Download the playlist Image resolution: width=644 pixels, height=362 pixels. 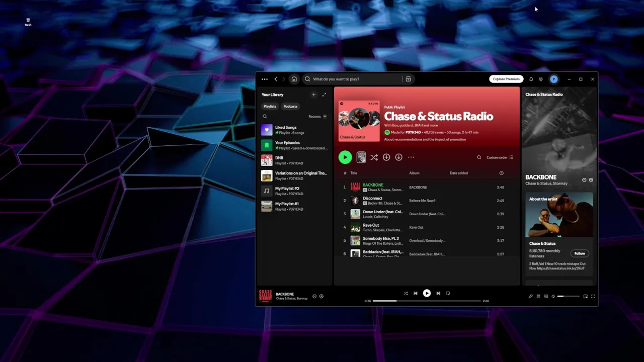398,157
